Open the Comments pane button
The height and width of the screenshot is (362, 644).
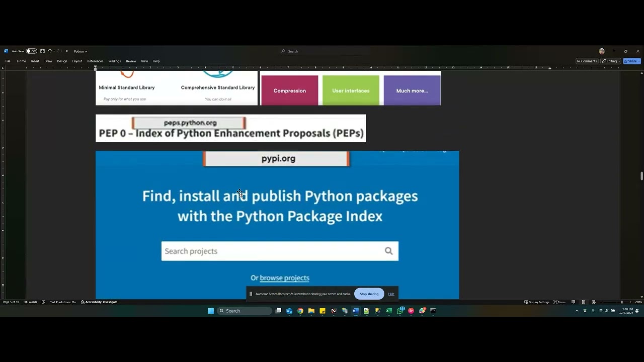587,61
